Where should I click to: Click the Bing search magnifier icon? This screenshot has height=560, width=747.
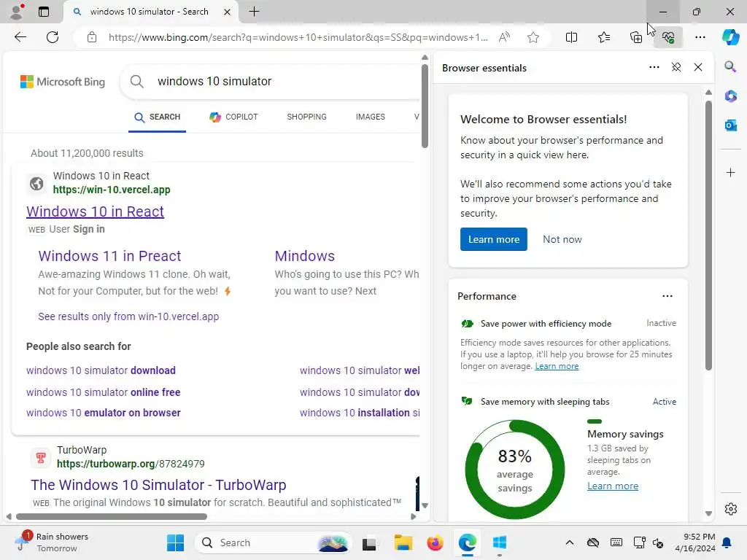point(136,82)
